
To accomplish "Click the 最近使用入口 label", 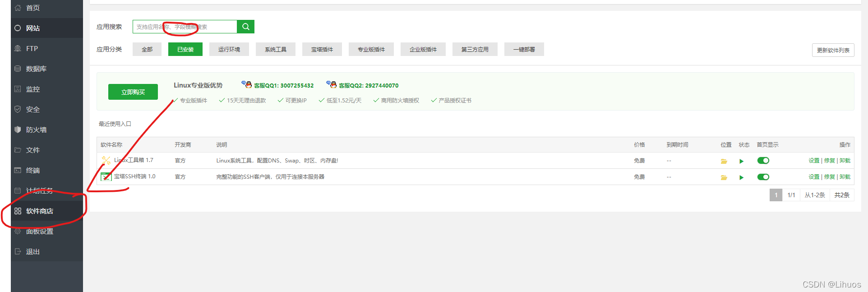I will coord(115,124).
